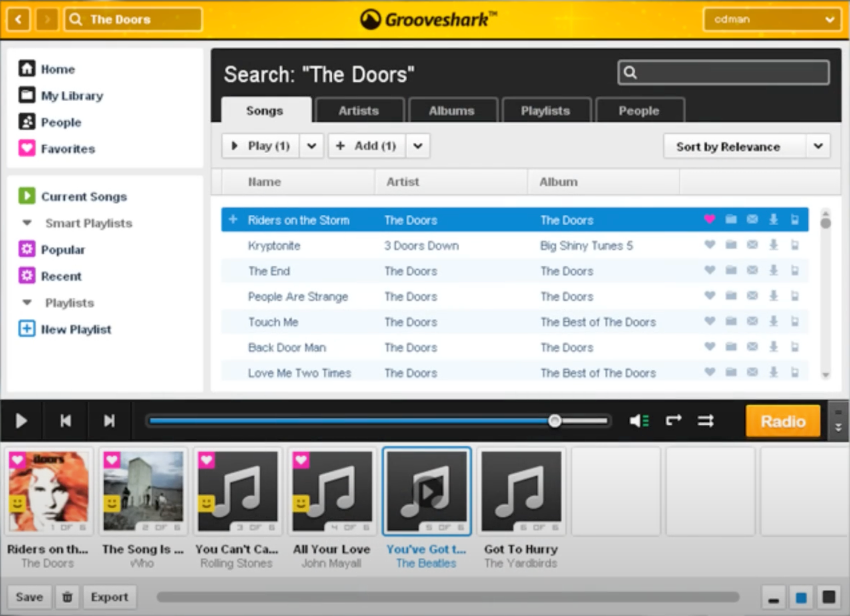
Task: Collapse the Smart Playlists section
Action: (x=26, y=223)
